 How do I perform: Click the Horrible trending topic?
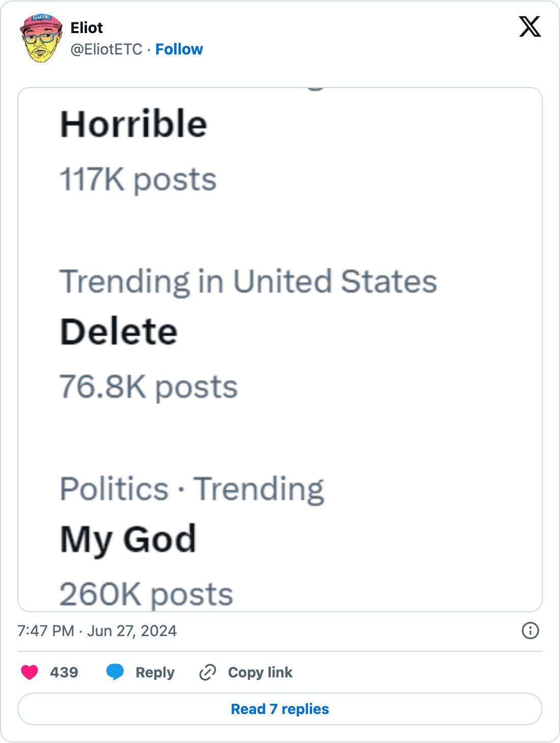coord(133,124)
